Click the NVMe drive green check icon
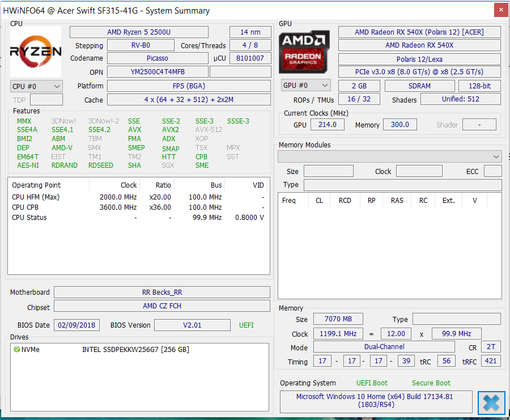 pos(17,349)
